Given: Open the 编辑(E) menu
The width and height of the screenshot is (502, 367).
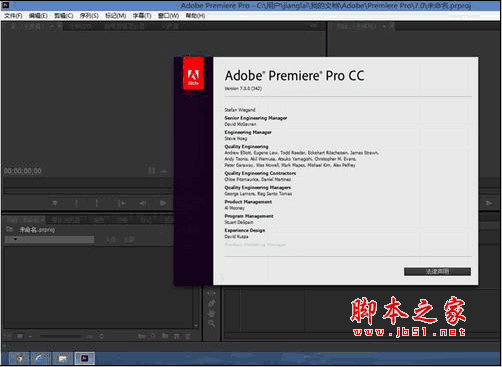Looking at the screenshot, I should (x=38, y=16).
